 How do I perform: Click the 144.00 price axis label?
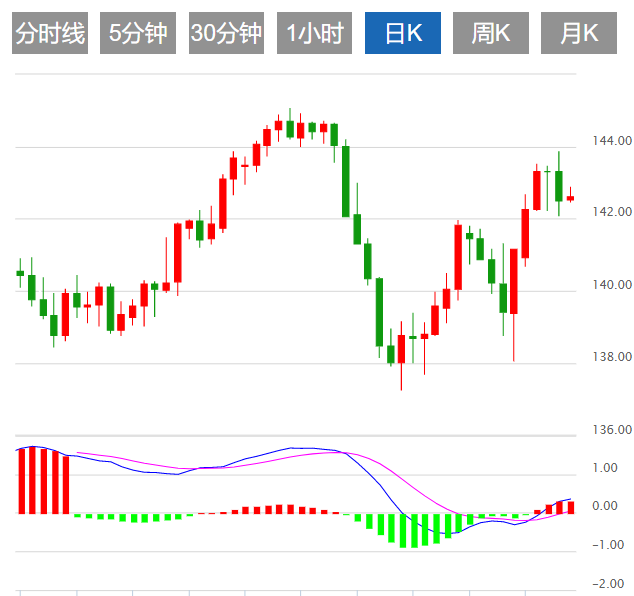(x=611, y=142)
